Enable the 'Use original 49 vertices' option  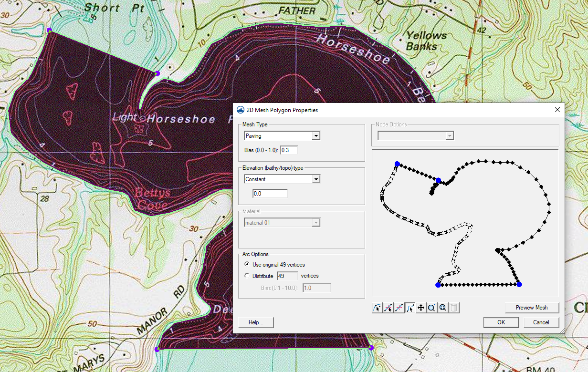[x=247, y=264]
